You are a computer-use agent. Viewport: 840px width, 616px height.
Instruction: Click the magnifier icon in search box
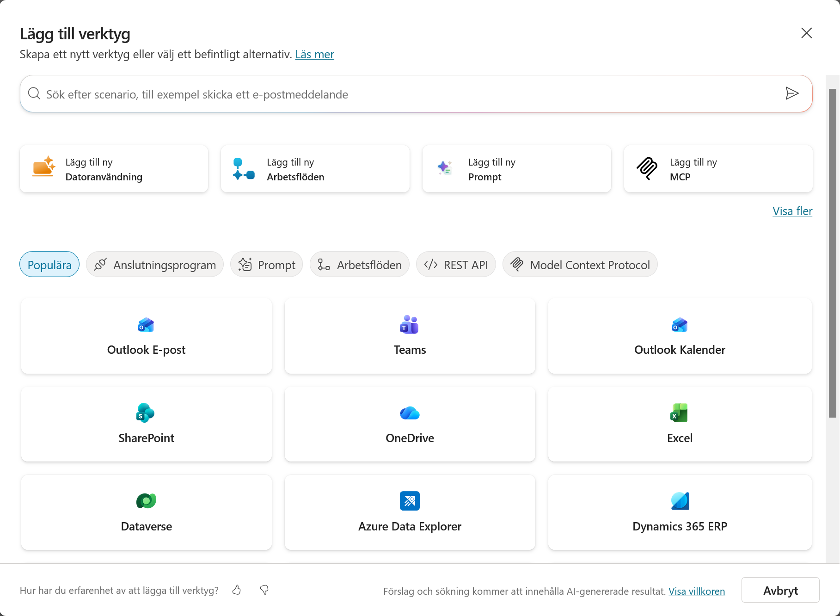coord(34,94)
